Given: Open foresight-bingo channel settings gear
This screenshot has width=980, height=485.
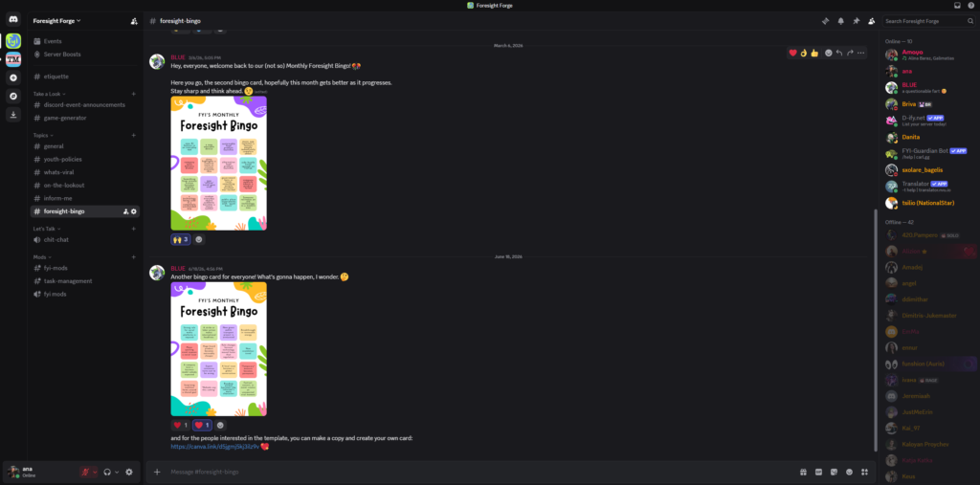Looking at the screenshot, I should (x=134, y=211).
